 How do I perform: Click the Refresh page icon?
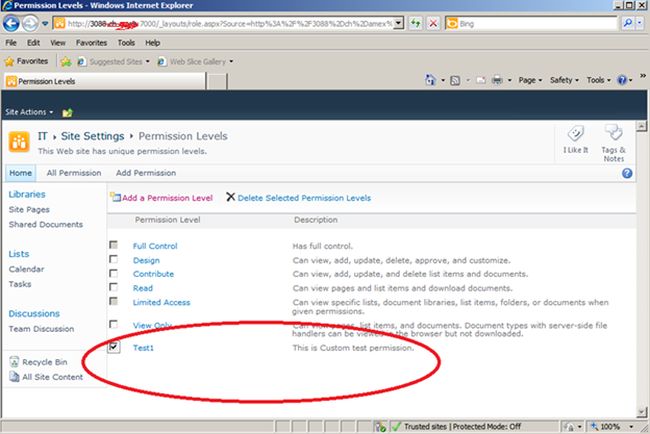click(415, 23)
